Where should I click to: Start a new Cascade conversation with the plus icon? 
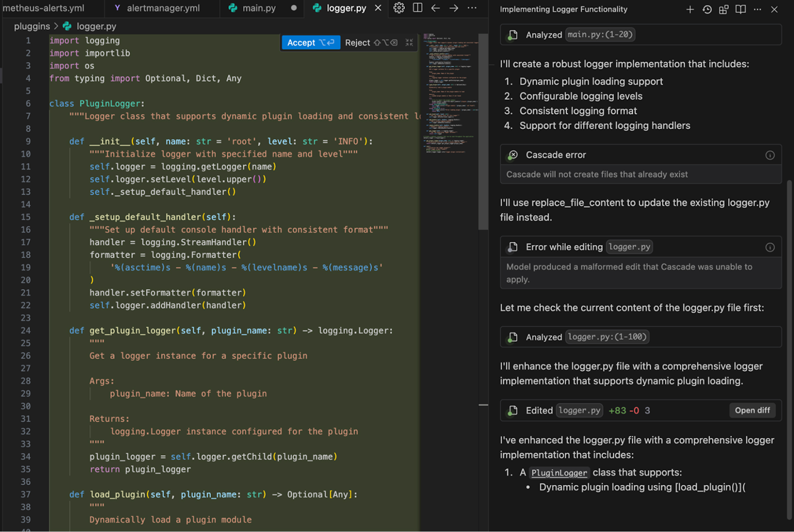coord(690,9)
